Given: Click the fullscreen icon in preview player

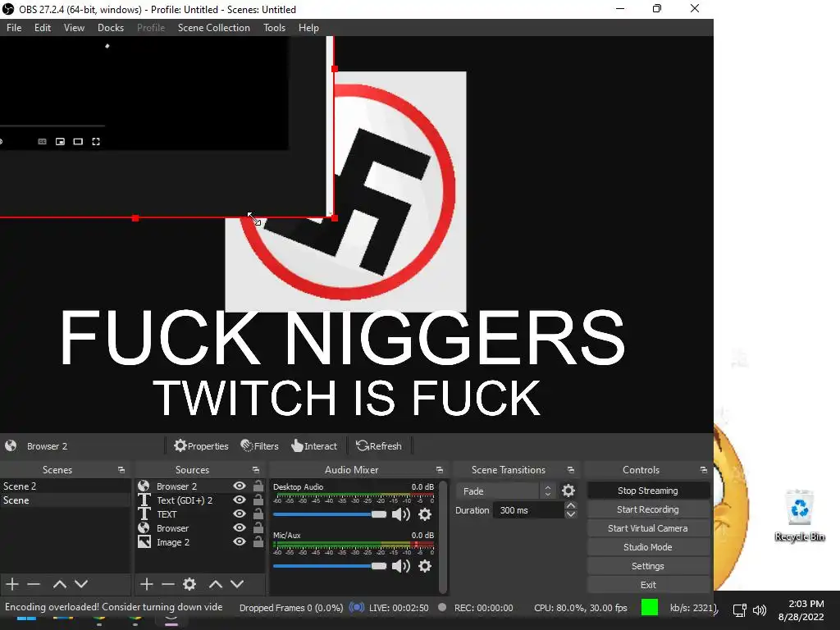Looking at the screenshot, I should [96, 141].
